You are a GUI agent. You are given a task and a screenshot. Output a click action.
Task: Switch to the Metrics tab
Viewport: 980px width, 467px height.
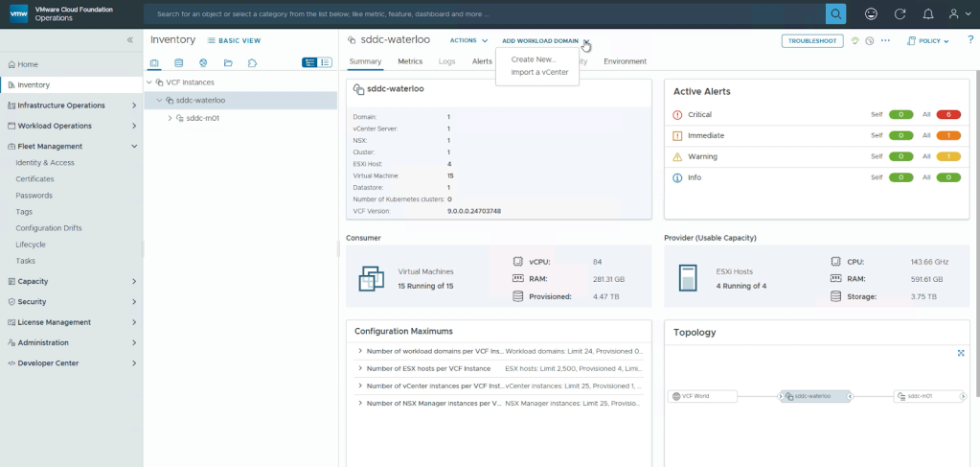(x=410, y=61)
